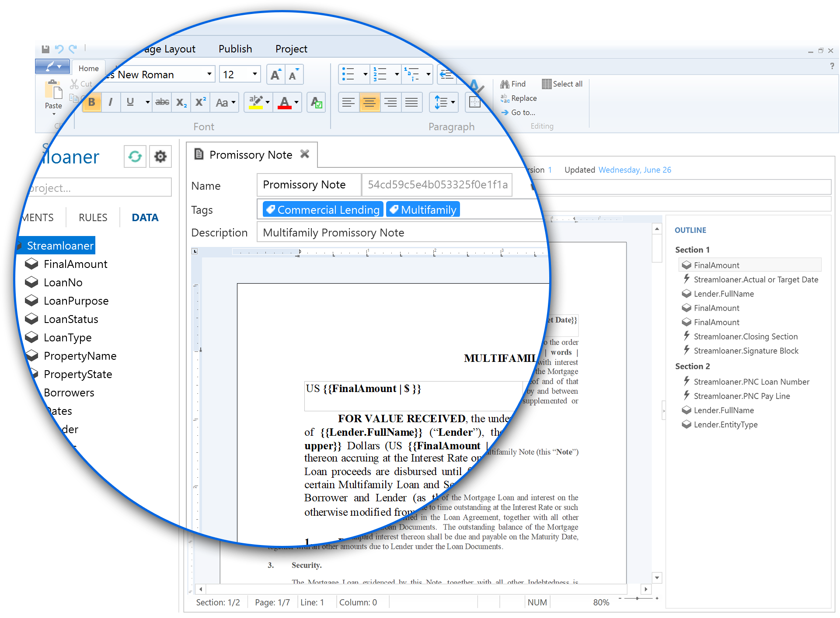
Task: Click the Wednesday, June 26 updated link
Action: pos(634,170)
